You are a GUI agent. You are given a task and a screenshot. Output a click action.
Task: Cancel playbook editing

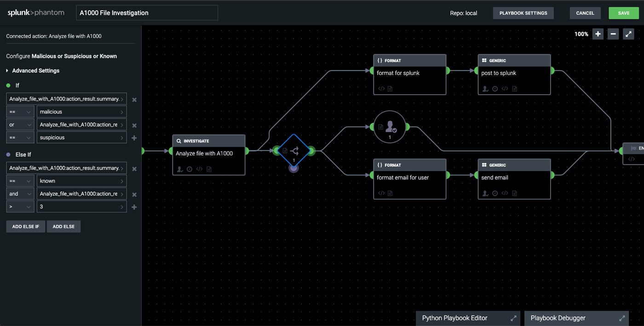pyautogui.click(x=585, y=13)
